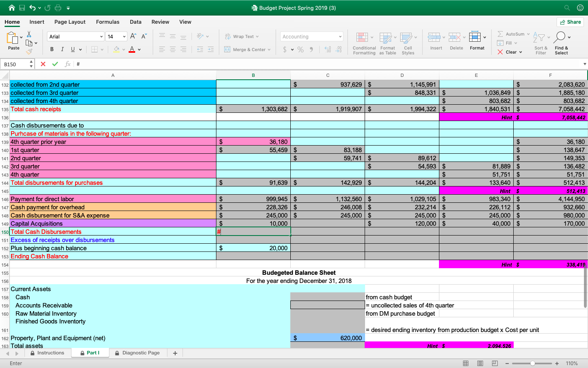Click the fill color swatch
The height and width of the screenshot is (368, 588).
[x=117, y=49]
